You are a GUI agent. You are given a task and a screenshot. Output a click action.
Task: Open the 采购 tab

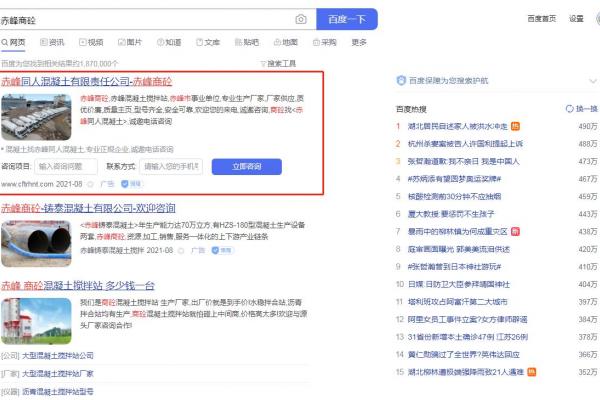[x=324, y=42]
